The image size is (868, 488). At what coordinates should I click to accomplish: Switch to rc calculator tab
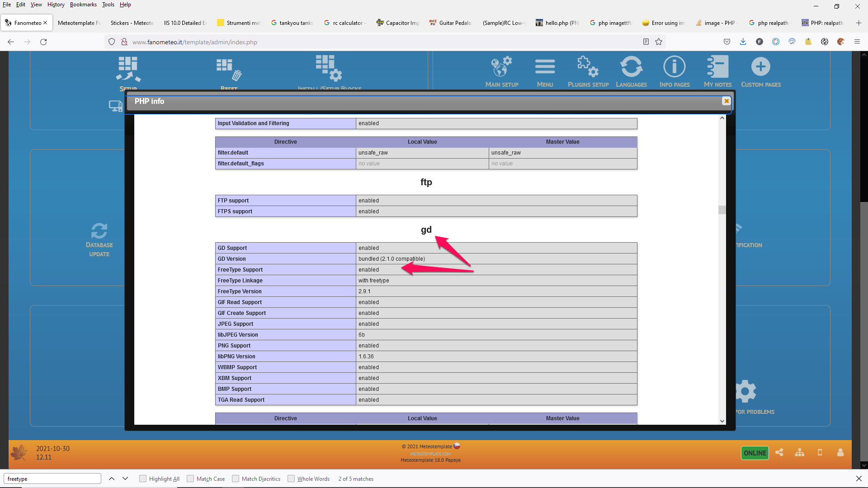[345, 23]
